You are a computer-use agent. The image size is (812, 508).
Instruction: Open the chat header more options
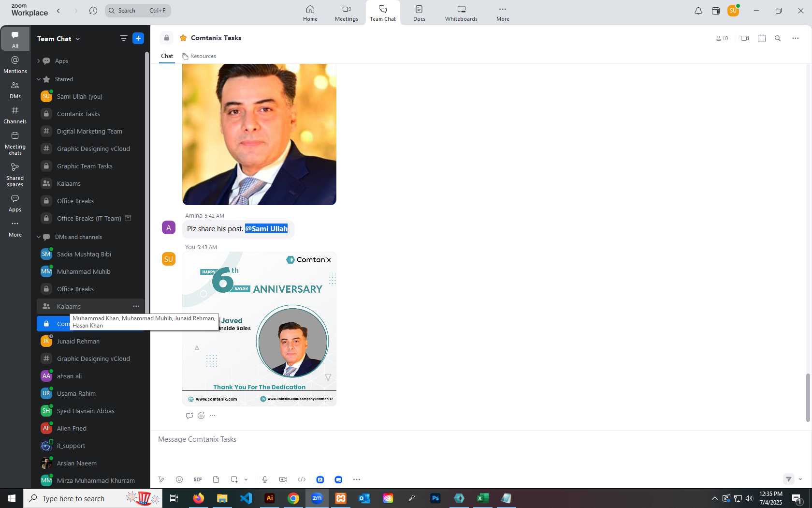click(x=796, y=38)
